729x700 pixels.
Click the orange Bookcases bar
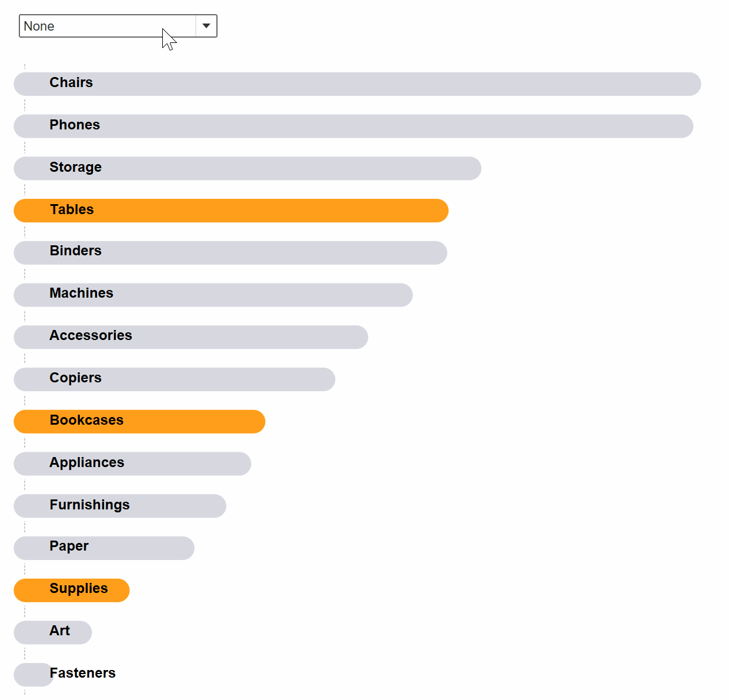tap(138, 421)
